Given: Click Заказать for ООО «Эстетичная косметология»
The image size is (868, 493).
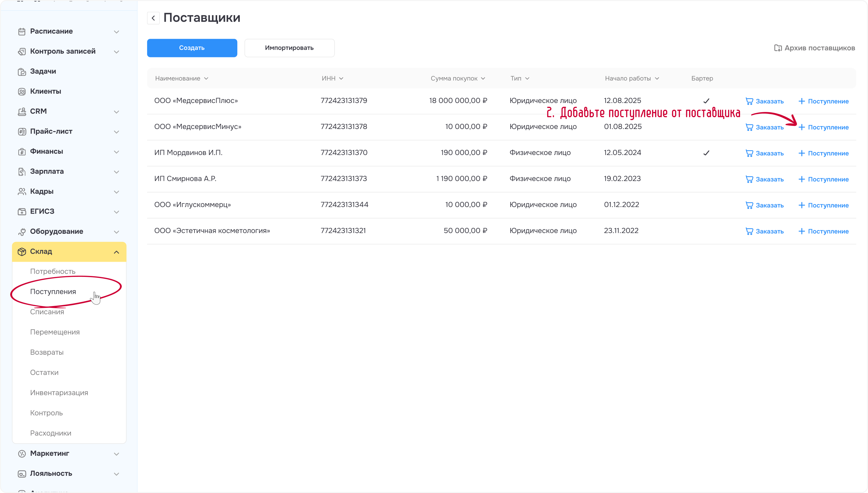Looking at the screenshot, I should coord(765,231).
